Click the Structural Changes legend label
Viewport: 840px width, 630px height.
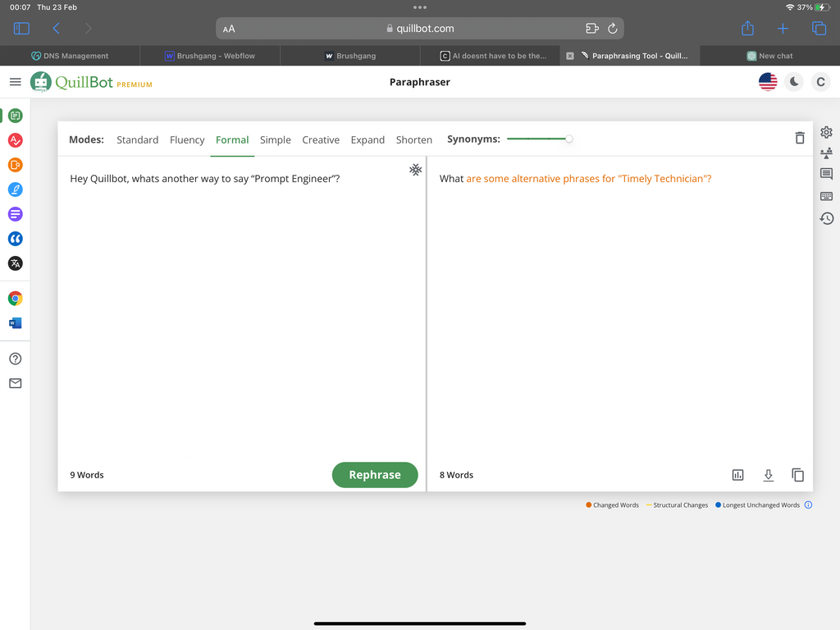click(680, 504)
